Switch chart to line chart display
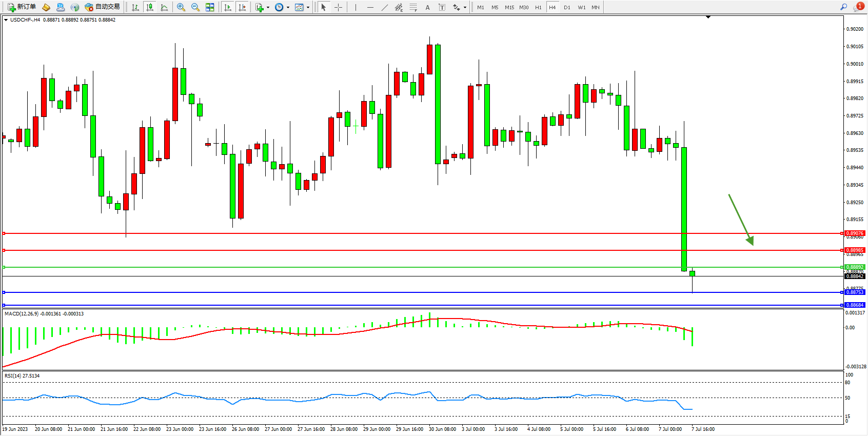The width and height of the screenshot is (868, 436). click(164, 7)
